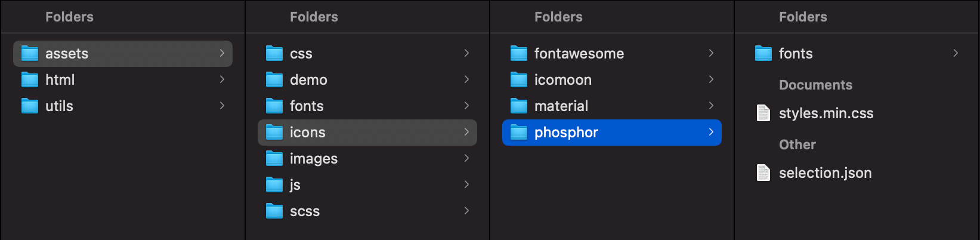Image resolution: width=980 pixels, height=240 pixels.
Task: Select the images folder row
Action: coord(367,159)
